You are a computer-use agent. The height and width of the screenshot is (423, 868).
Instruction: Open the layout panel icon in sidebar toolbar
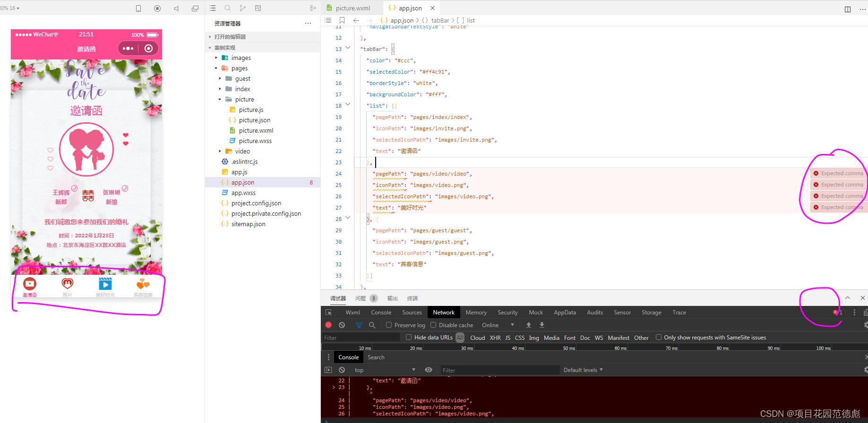pyautogui.click(x=258, y=8)
